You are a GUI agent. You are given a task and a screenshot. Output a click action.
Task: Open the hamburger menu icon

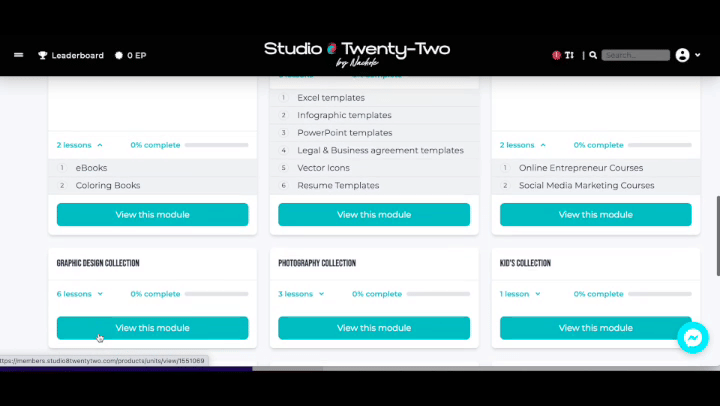[18, 55]
